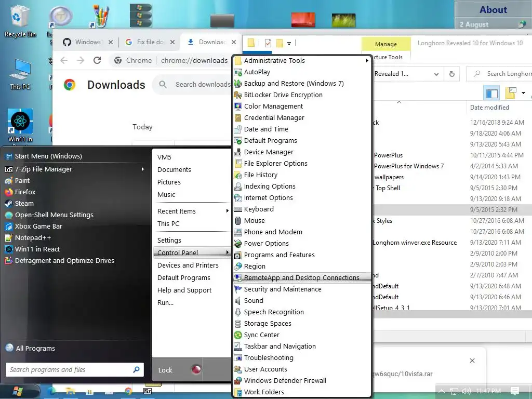Focus Search programs and files box
Image resolution: width=532 pixels, height=399 pixels.
pos(75,369)
